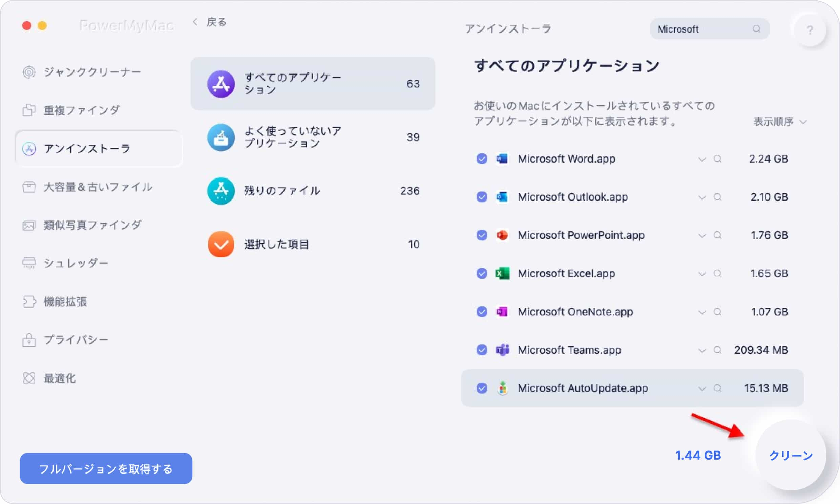This screenshot has height=504, width=840.
Task: Expand Microsoft PowerPoint.app file details chevron
Action: click(702, 236)
